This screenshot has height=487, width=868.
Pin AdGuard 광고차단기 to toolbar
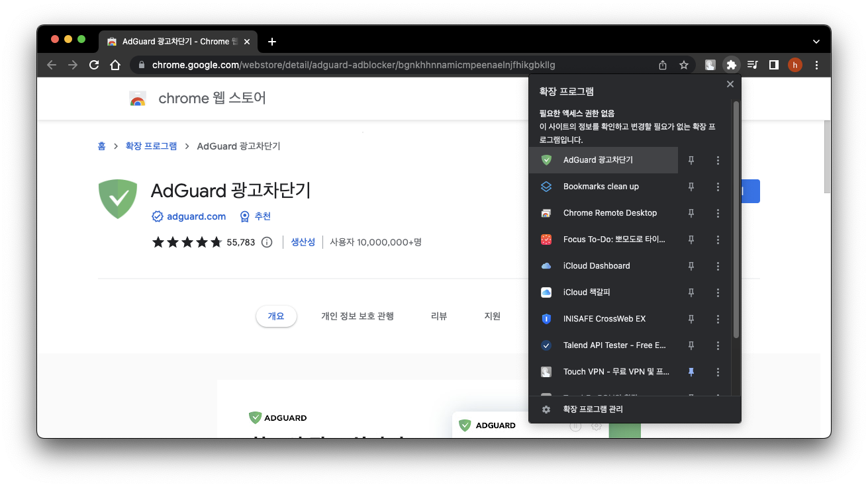click(x=691, y=160)
